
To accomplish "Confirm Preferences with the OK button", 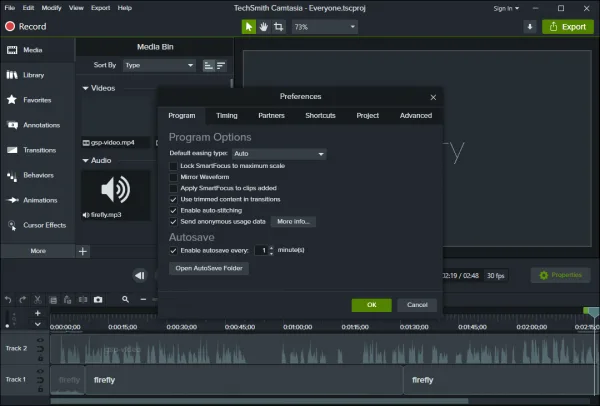I will pos(372,305).
